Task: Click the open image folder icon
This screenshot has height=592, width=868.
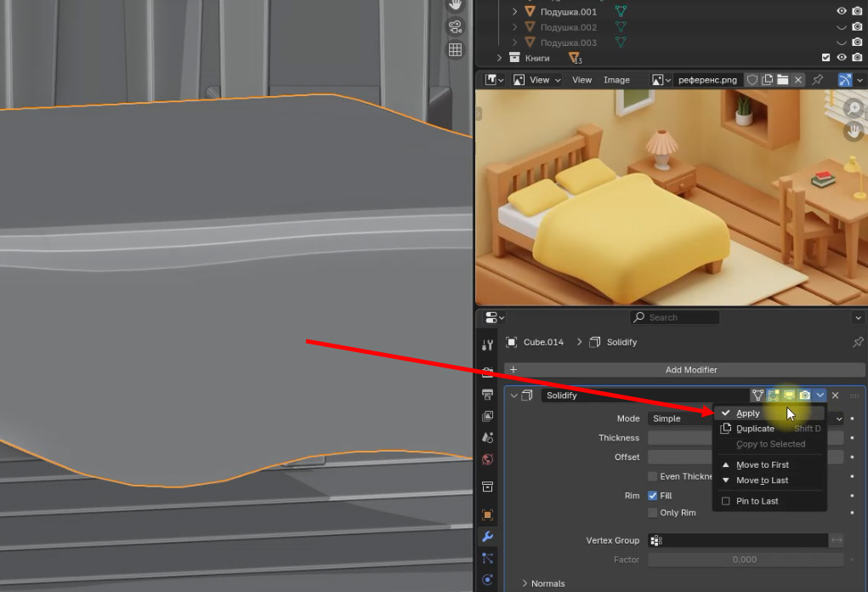Action: click(x=782, y=80)
